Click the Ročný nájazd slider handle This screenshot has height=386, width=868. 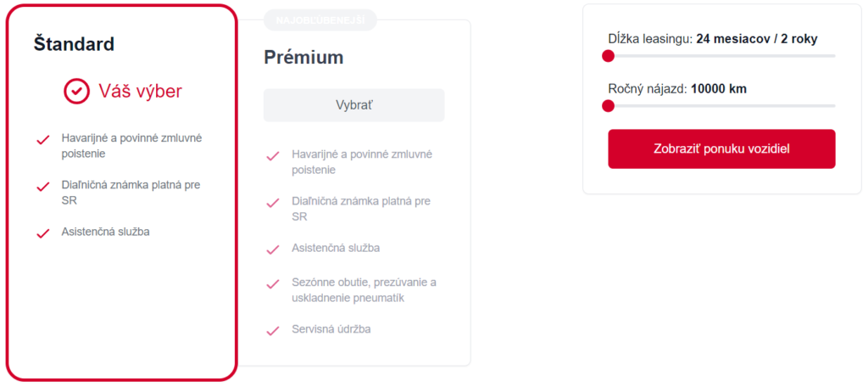[608, 106]
